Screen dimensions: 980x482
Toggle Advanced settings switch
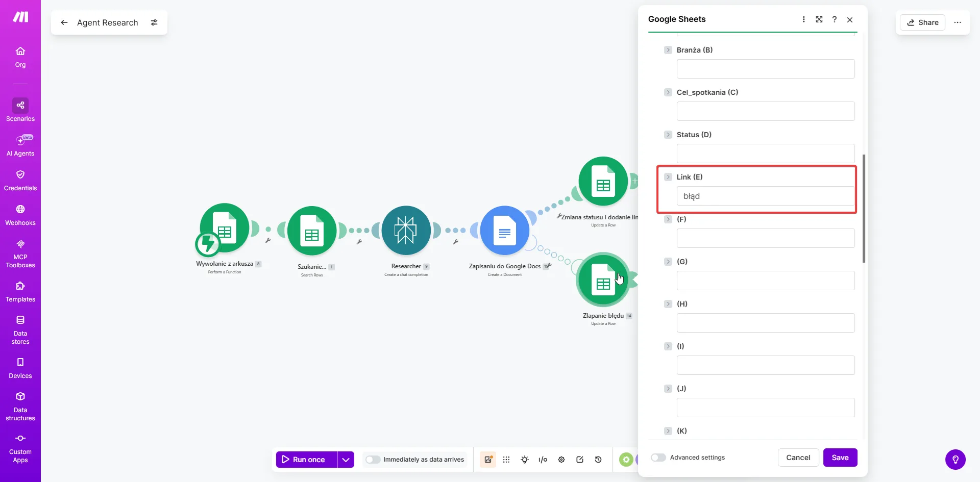pos(658,458)
